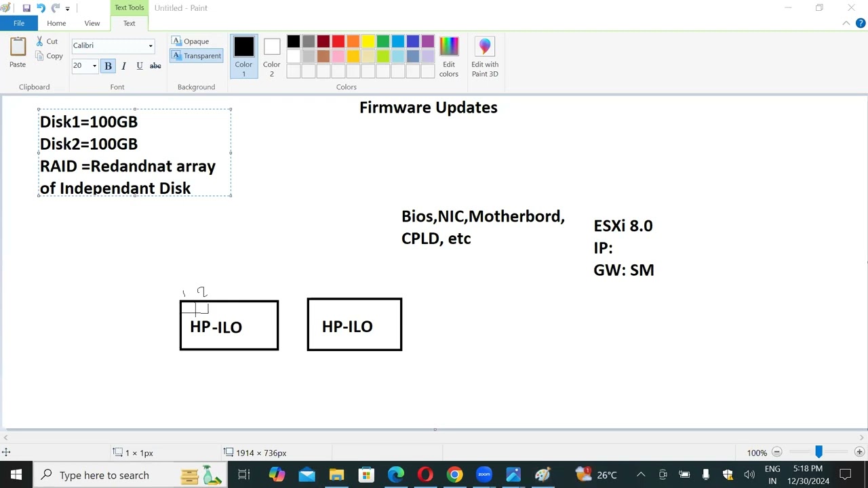Click the 'ESXi 8.0' text on canvas
Screen dimensions: 868x488
[623, 226]
